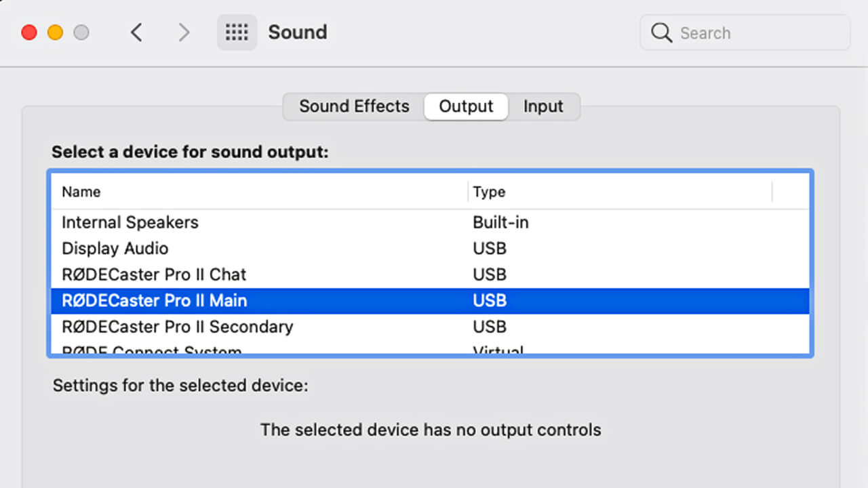This screenshot has width=868, height=488.
Task: Switch to the Sound Effects tab
Action: (354, 106)
